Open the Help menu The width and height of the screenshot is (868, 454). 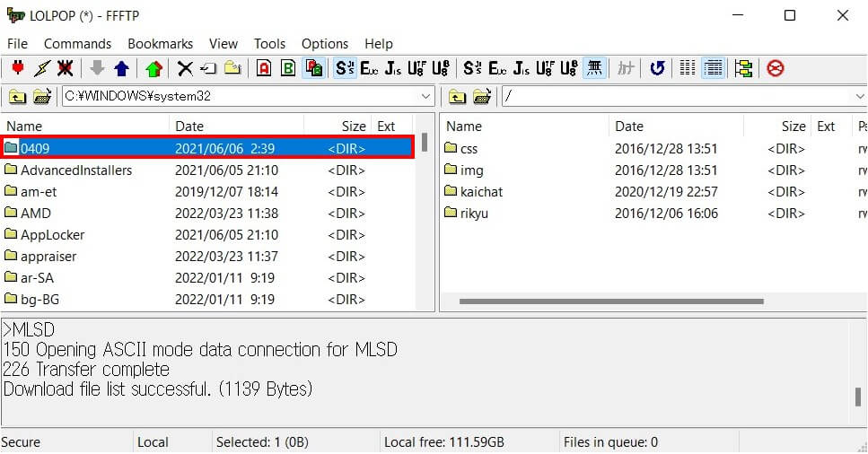tap(379, 44)
